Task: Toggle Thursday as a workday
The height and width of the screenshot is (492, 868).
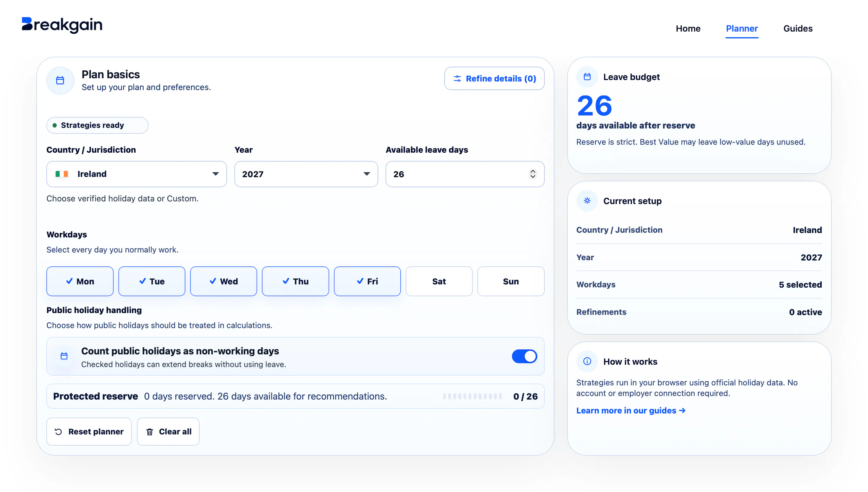Action: pyautogui.click(x=296, y=281)
